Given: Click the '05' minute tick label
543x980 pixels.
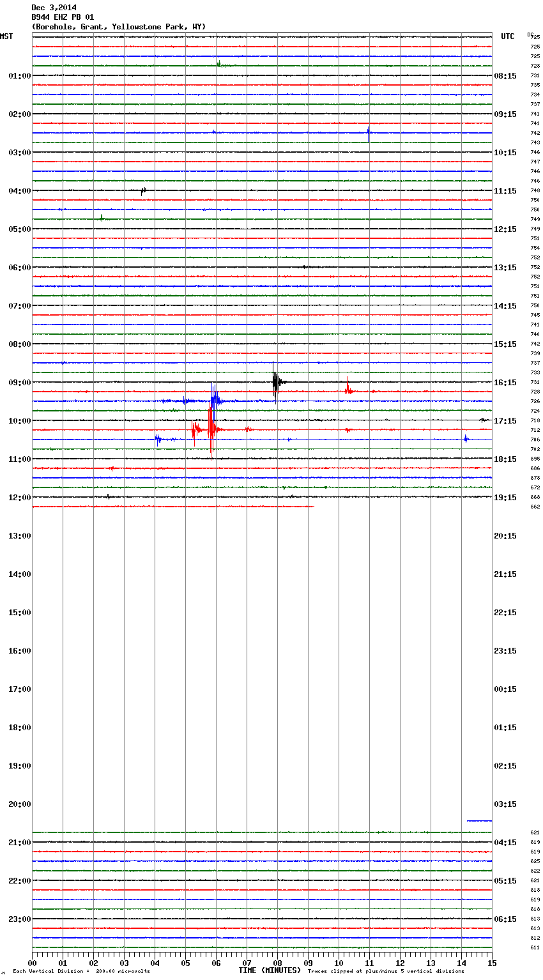Looking at the screenshot, I should click(x=185, y=963).
